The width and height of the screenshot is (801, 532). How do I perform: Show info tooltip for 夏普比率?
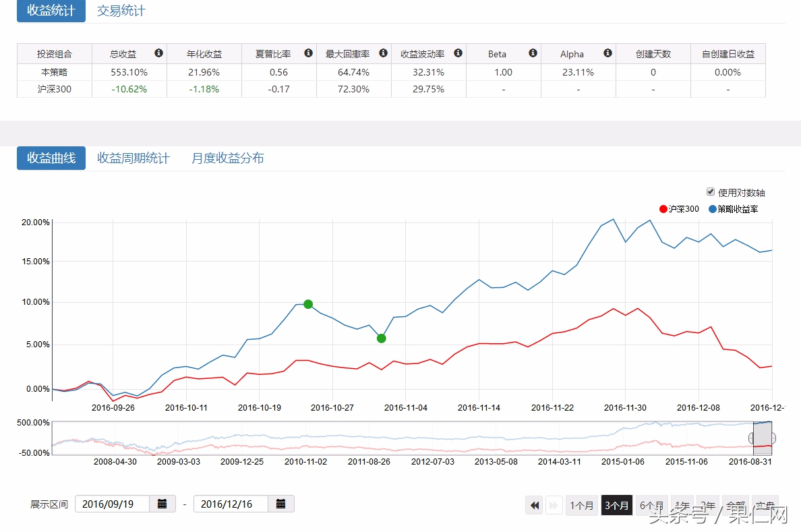(x=308, y=53)
